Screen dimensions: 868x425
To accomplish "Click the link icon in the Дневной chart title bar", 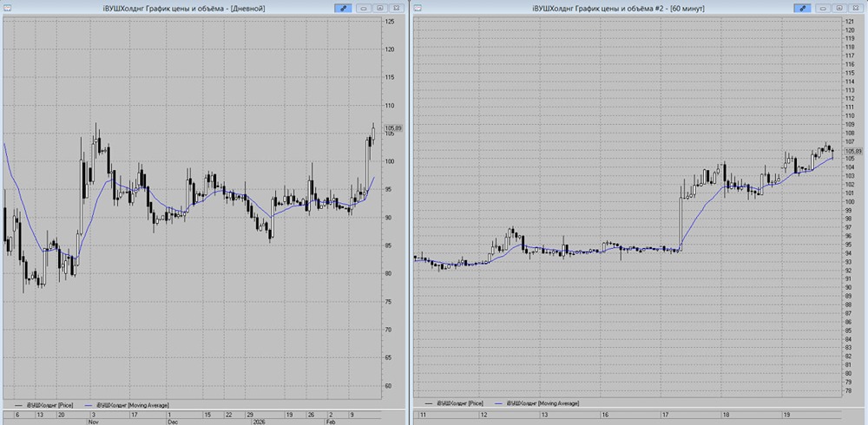I will coord(343,8).
